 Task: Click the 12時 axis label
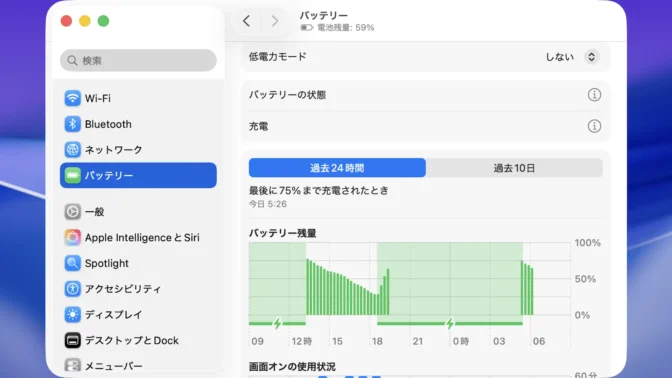point(302,341)
